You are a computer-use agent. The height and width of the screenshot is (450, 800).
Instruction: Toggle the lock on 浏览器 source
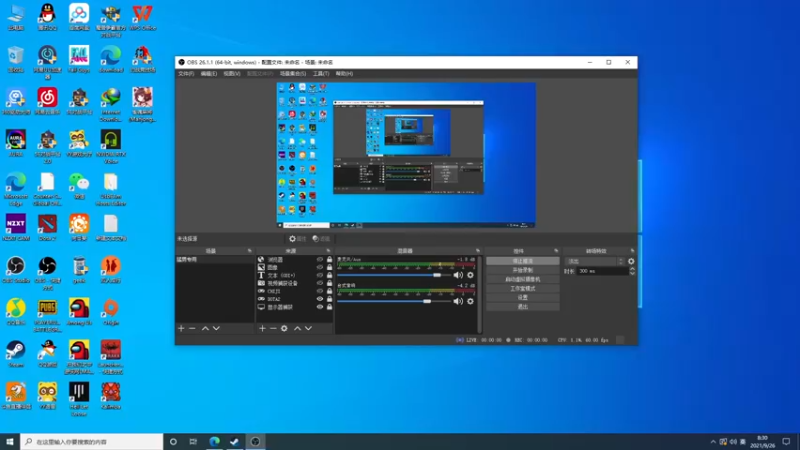click(x=330, y=260)
